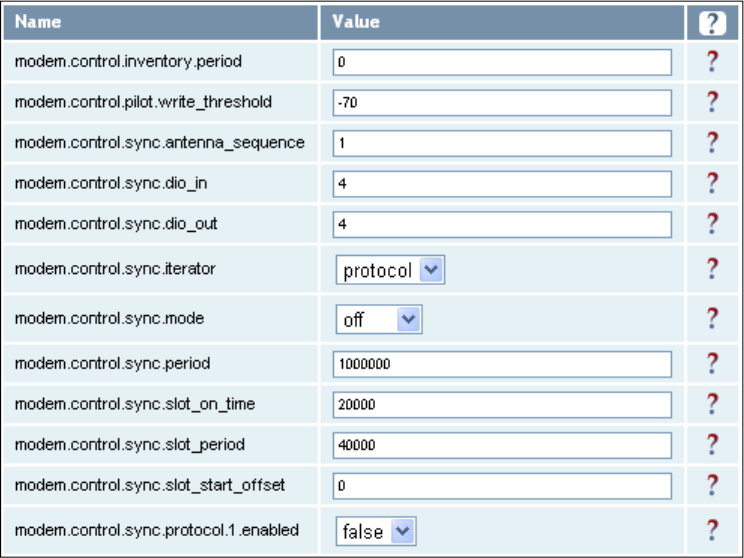Focus the sync.dio_out value field
This screenshot has width=744, height=558.
502,224
